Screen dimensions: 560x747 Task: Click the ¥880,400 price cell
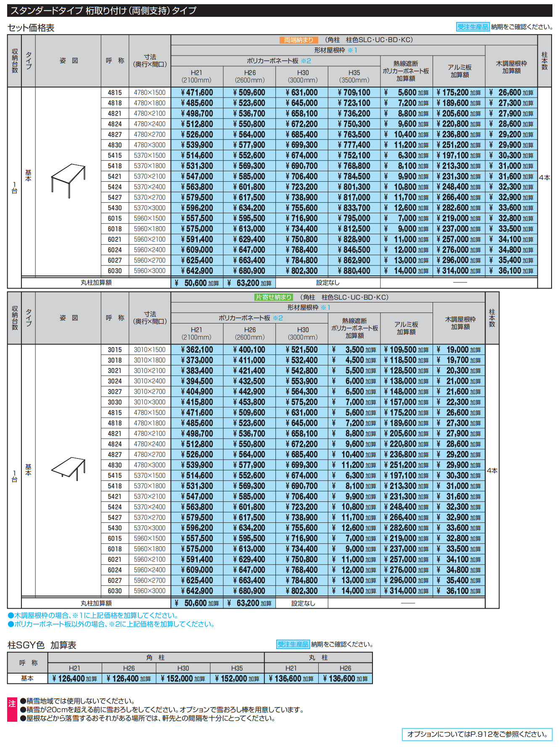point(354,271)
